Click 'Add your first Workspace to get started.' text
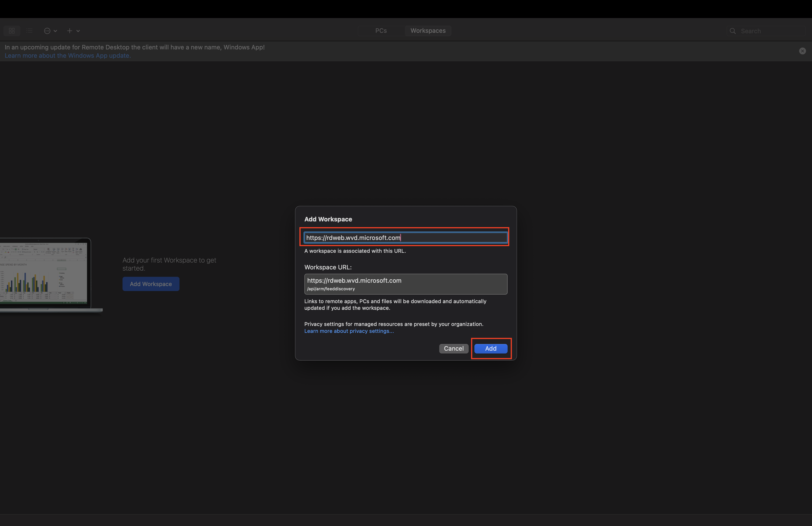 coord(169,264)
